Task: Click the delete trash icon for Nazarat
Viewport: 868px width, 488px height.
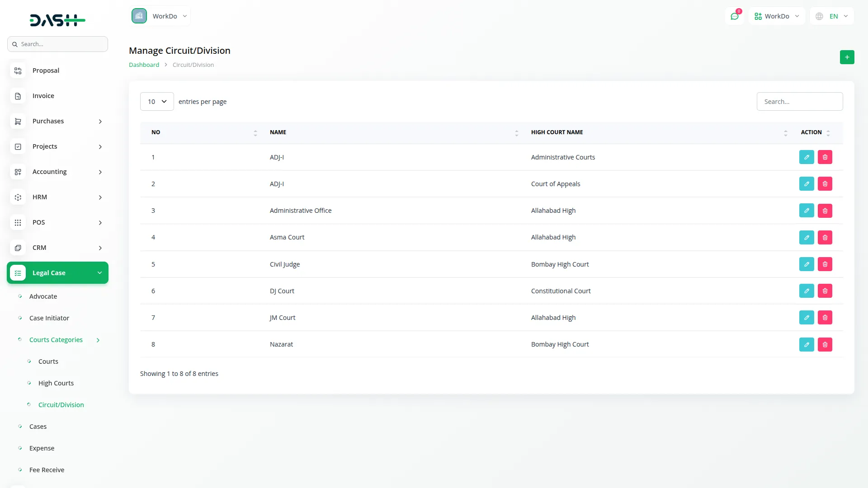Action: (x=825, y=344)
